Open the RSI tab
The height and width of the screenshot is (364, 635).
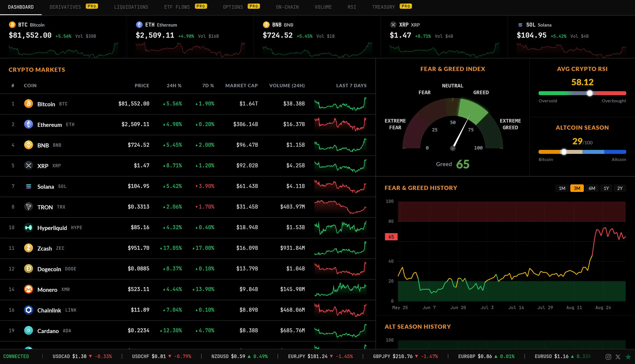point(352,7)
